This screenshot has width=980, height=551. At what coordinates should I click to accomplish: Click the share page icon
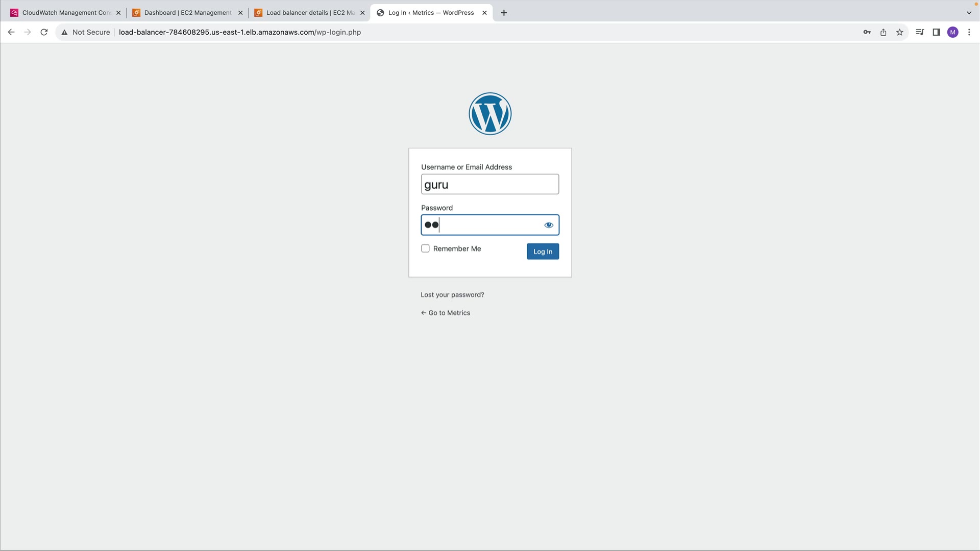tap(883, 32)
